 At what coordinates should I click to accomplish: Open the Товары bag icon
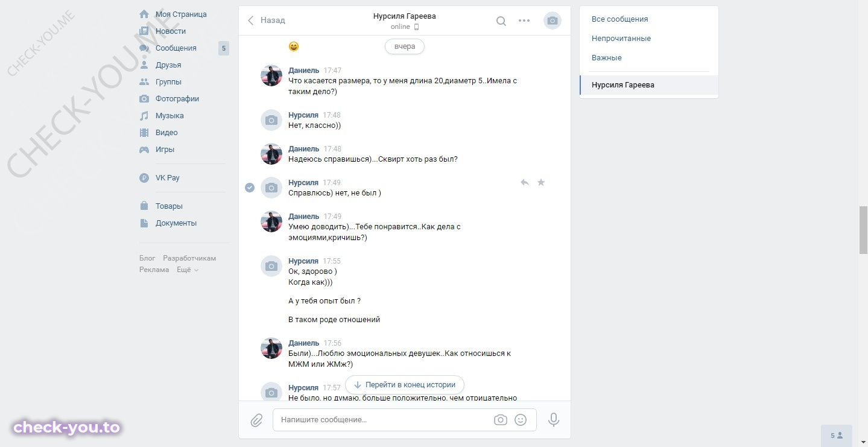coord(144,206)
